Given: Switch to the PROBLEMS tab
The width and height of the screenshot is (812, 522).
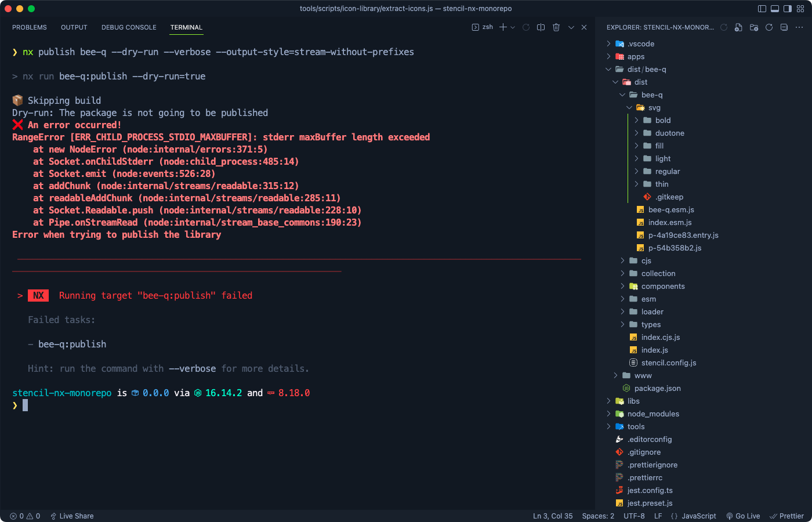Looking at the screenshot, I should (x=29, y=27).
